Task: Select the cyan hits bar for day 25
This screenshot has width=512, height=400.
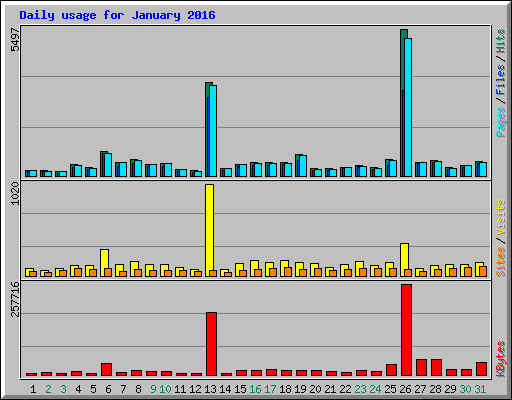Action: [x=393, y=168]
